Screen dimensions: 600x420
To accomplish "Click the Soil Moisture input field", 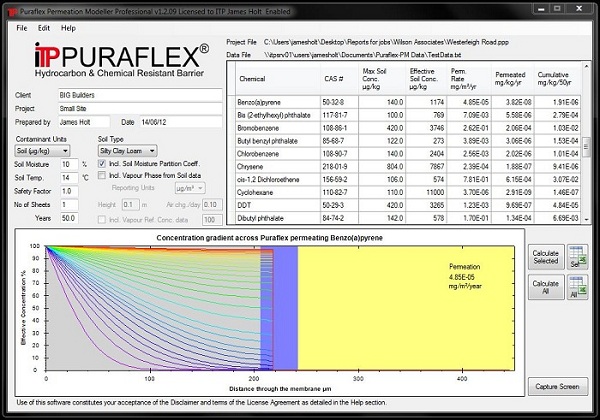I will click(68, 164).
